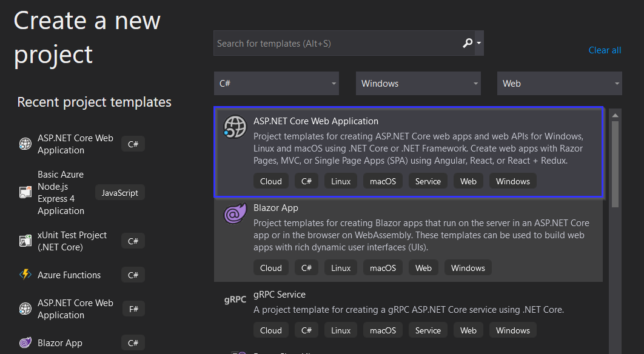
Task: Click the ASP.NET Core Web Application globe icon
Action: click(235, 127)
